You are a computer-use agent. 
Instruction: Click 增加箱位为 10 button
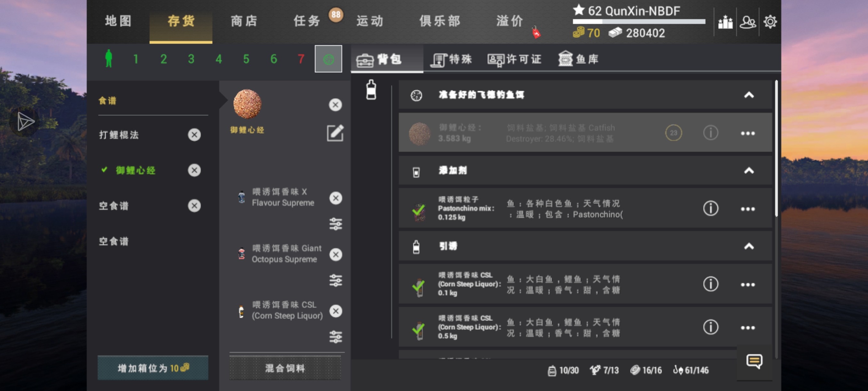(x=153, y=368)
